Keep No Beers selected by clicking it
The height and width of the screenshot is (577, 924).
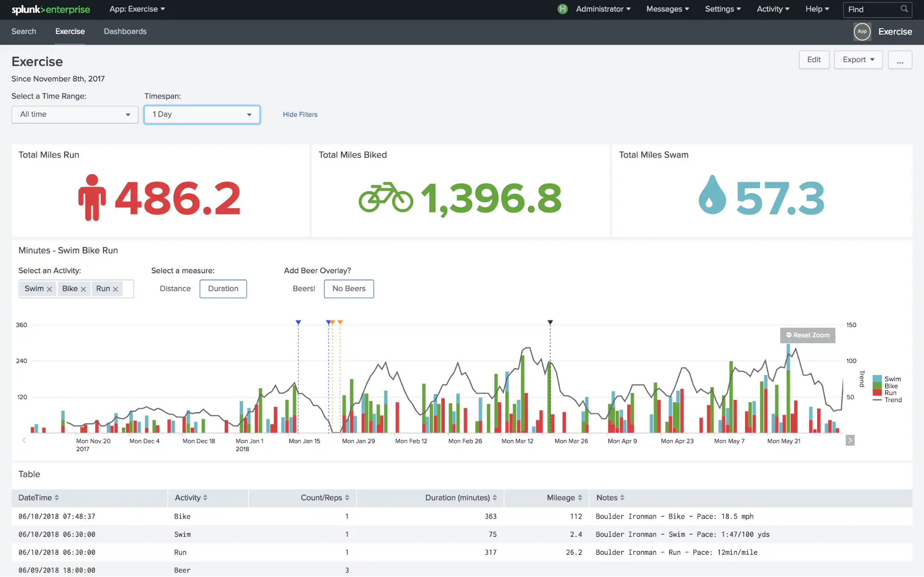(x=349, y=288)
